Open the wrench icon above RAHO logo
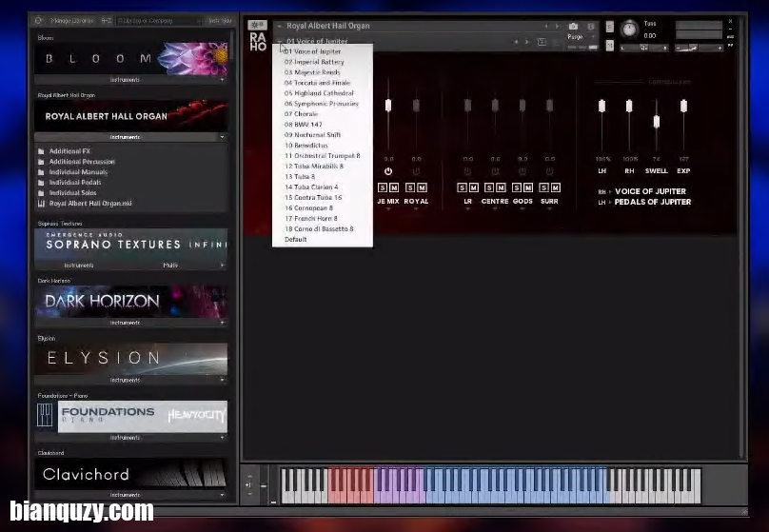This screenshot has width=769, height=532. pyautogui.click(x=257, y=25)
